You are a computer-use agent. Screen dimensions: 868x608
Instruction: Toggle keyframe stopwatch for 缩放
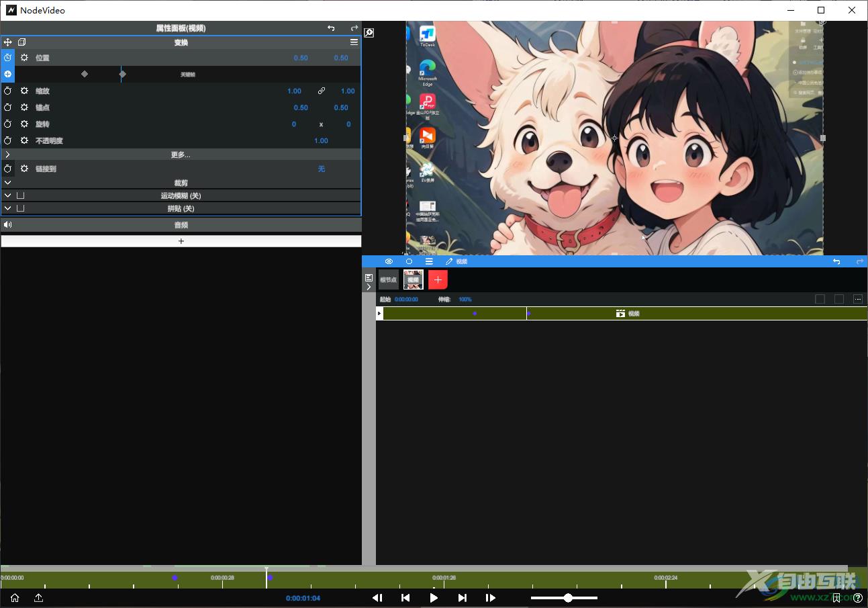pos(7,91)
